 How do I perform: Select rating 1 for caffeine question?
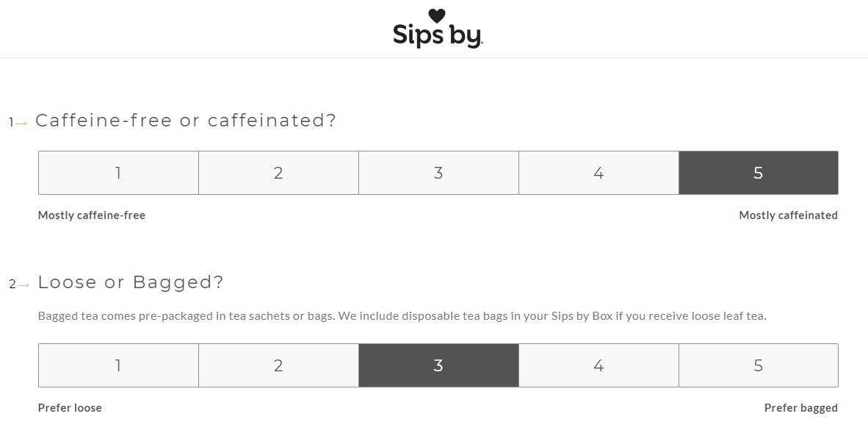(118, 173)
